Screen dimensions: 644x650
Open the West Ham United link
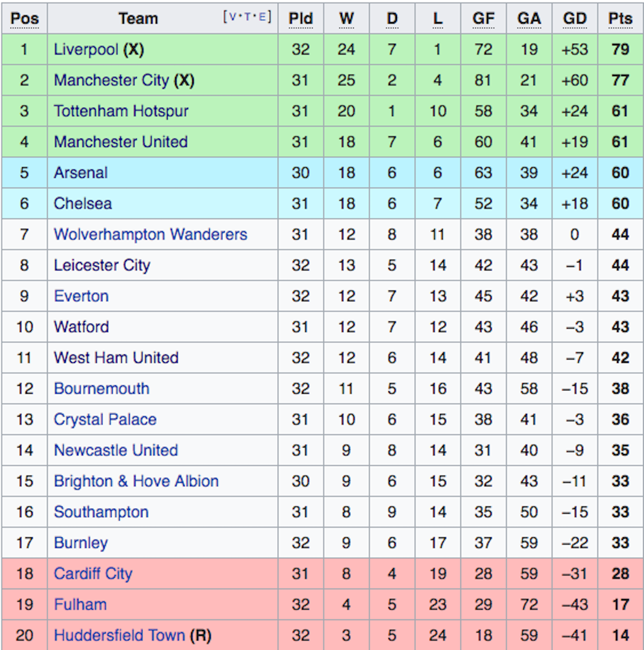(116, 357)
